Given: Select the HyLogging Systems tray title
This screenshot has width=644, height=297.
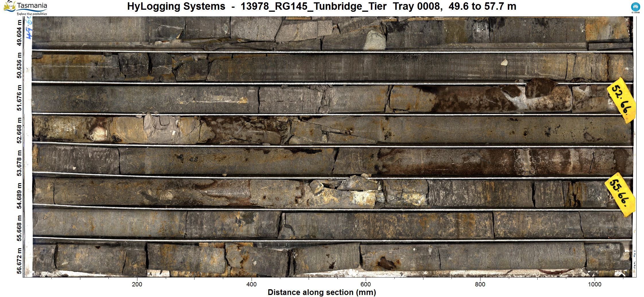Looking at the screenshot, I should [321, 6].
